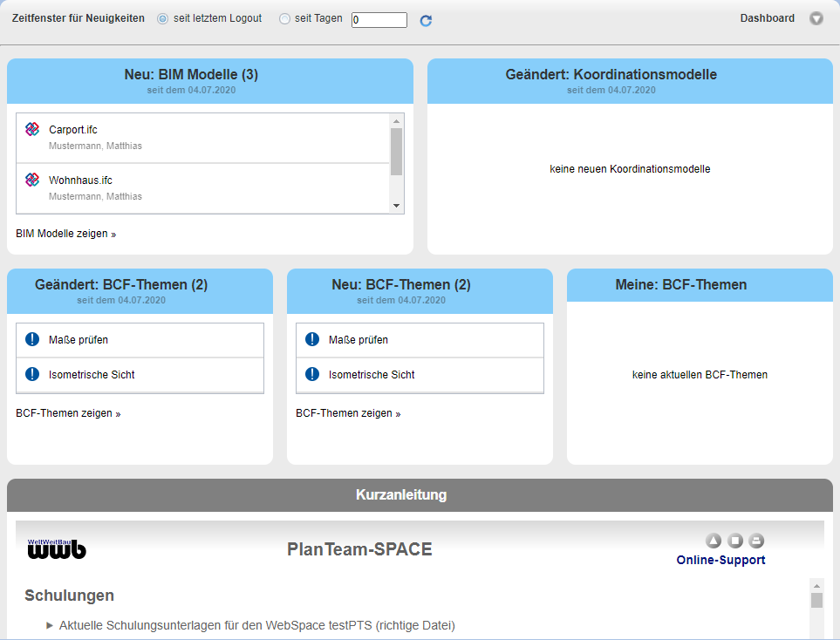Click the Carport.ifc model file icon
The height and width of the screenshot is (640, 840).
pos(32,129)
